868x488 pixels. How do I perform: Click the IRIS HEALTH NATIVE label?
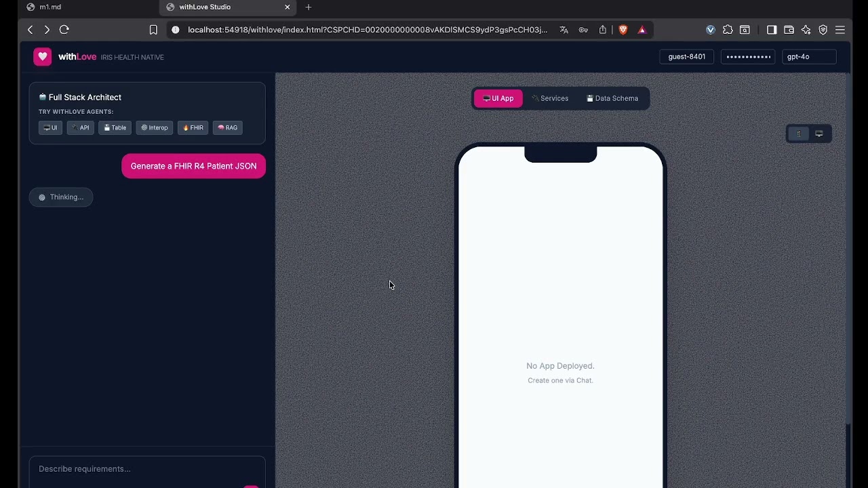point(132,58)
